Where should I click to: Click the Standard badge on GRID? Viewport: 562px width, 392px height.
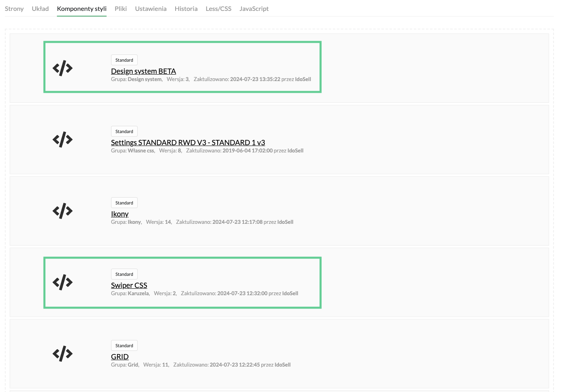(124, 345)
